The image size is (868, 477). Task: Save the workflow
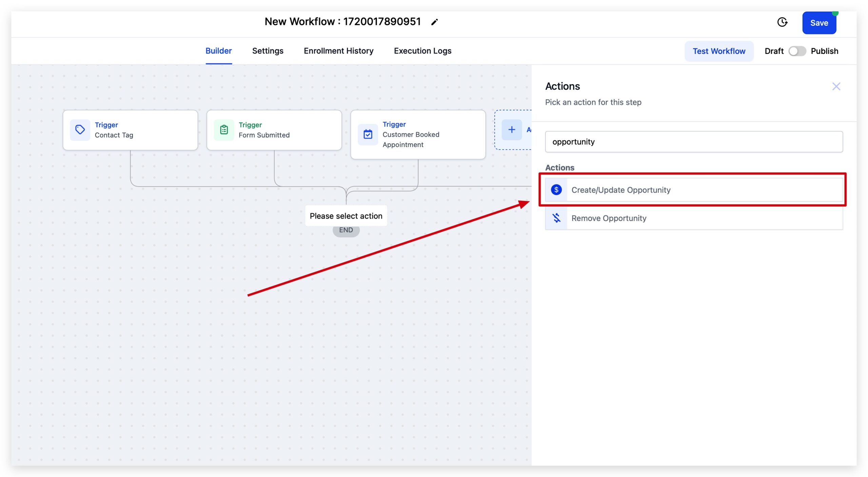[x=819, y=23]
